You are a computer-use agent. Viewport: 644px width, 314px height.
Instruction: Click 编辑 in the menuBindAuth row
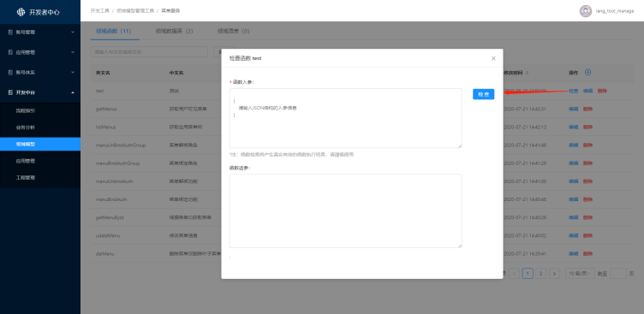coord(574,199)
